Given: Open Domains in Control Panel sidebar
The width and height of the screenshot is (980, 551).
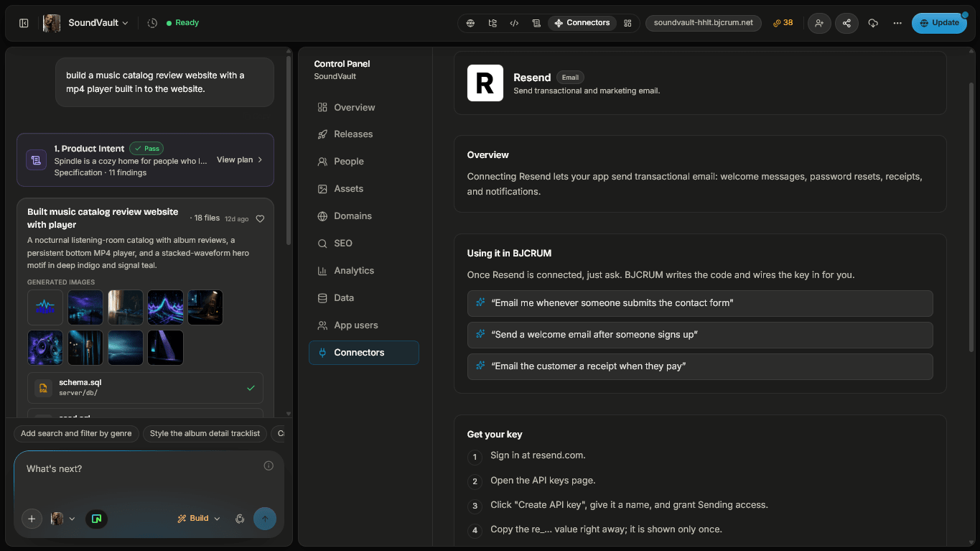Looking at the screenshot, I should coord(363,216).
